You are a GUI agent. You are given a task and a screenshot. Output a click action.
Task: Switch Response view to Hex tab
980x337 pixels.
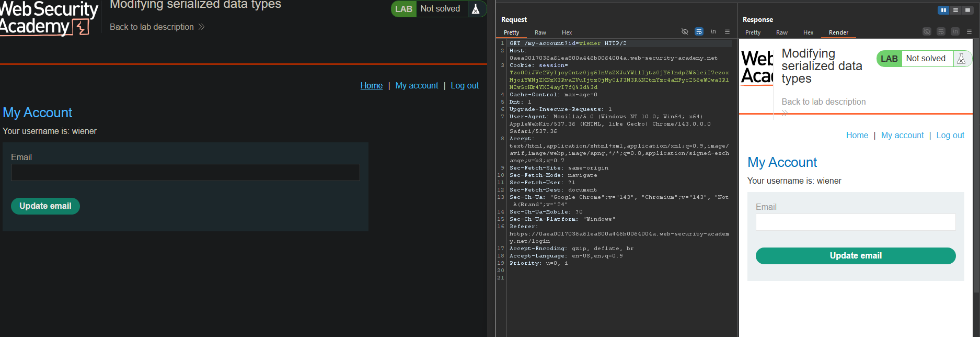809,32
